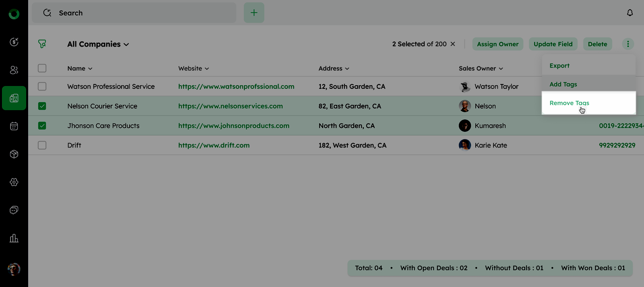Check the Drift row checkbox

[x=42, y=145]
